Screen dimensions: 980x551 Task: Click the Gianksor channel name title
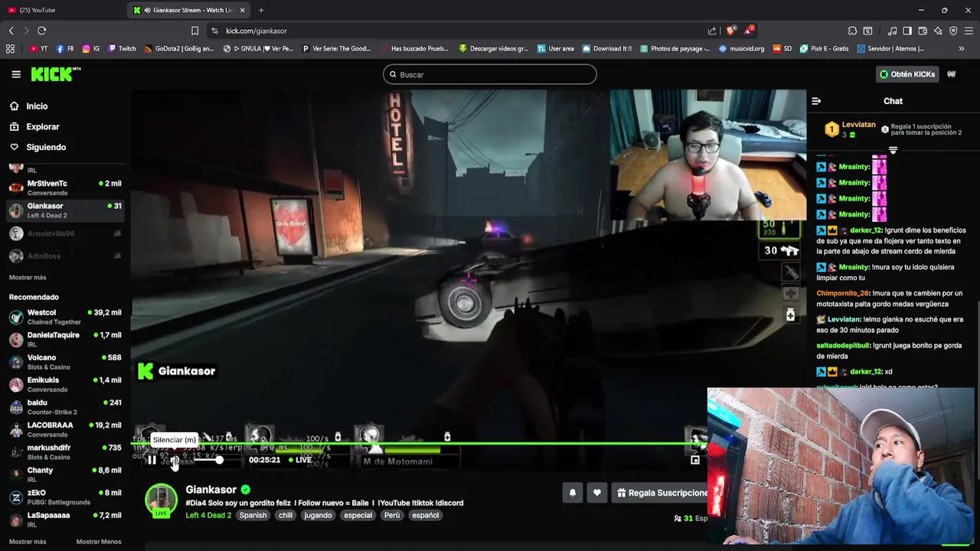pyautogui.click(x=211, y=490)
